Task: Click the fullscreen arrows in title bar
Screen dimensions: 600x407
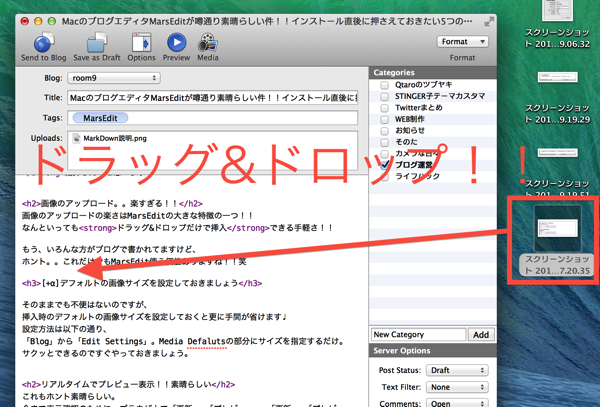Action: (489, 22)
